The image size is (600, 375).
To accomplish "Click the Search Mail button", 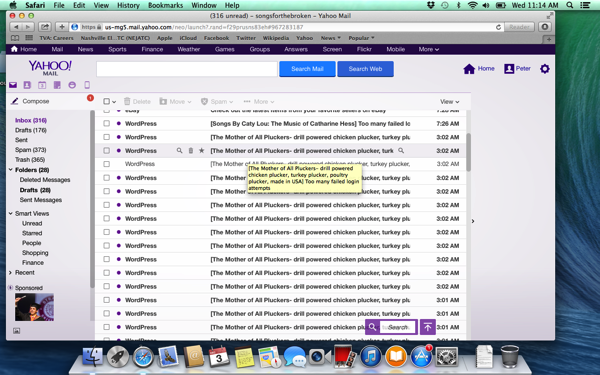I will 307,69.
